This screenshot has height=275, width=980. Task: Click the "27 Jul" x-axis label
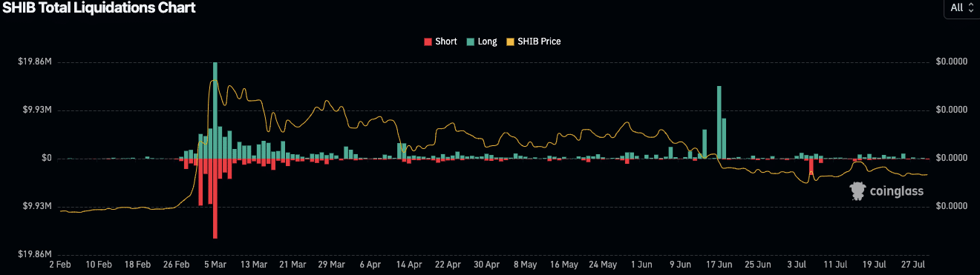tap(912, 264)
